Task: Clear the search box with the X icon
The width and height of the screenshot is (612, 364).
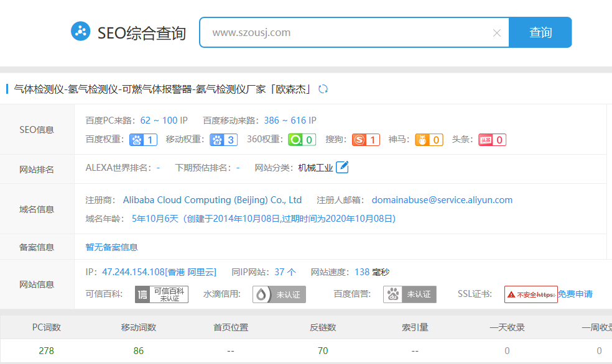Action: [x=496, y=33]
